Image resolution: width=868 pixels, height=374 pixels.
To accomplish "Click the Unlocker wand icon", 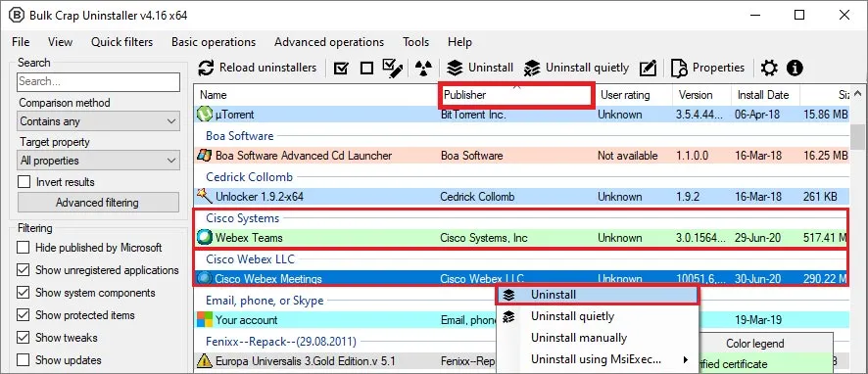I will point(205,196).
